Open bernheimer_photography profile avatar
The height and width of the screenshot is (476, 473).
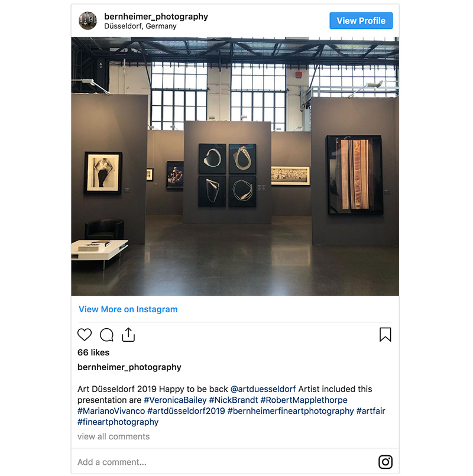[88, 21]
